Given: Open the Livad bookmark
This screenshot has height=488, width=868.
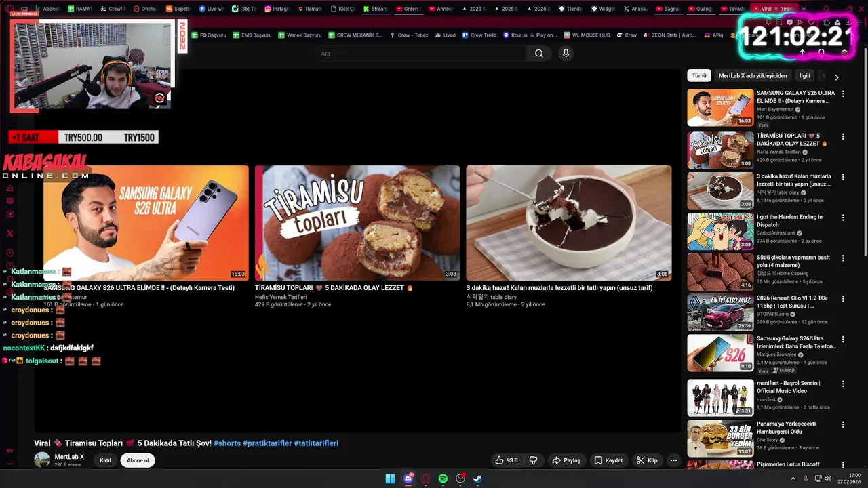Looking at the screenshot, I should 445,35.
